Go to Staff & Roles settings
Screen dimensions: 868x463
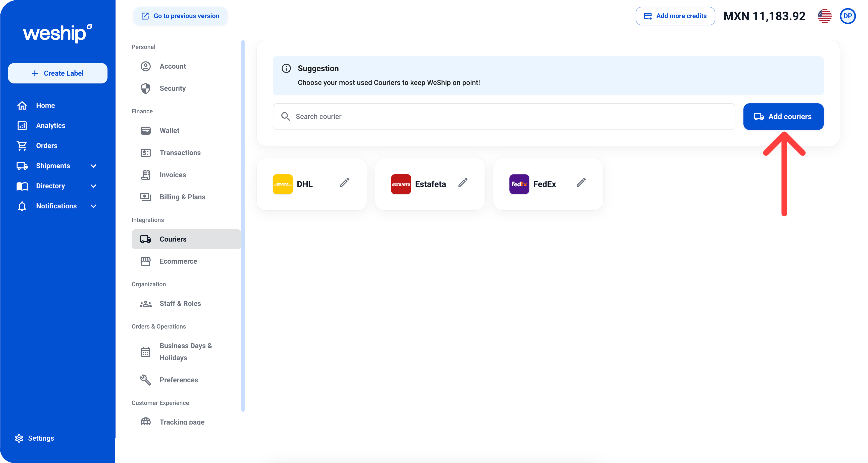180,303
